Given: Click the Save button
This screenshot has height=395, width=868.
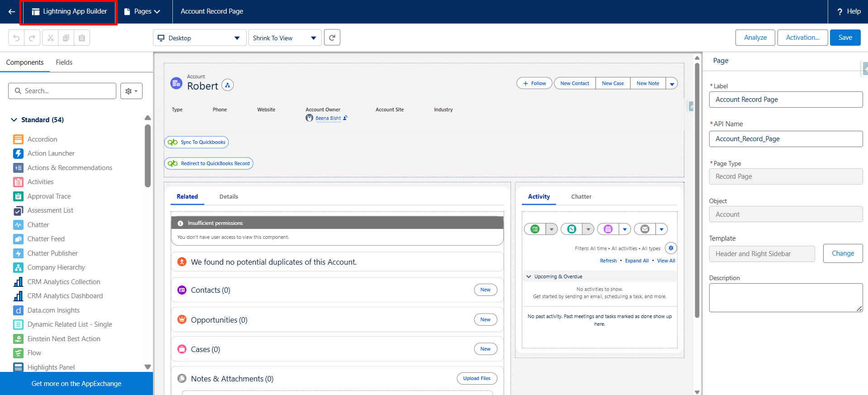Looking at the screenshot, I should [x=845, y=38].
